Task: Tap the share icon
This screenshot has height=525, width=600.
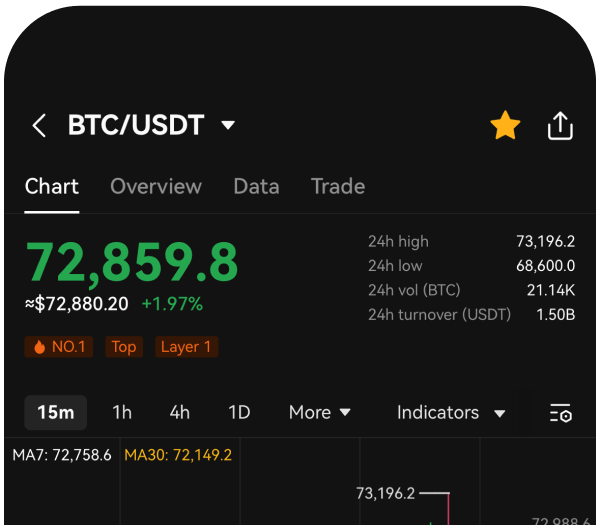Action: [560, 126]
